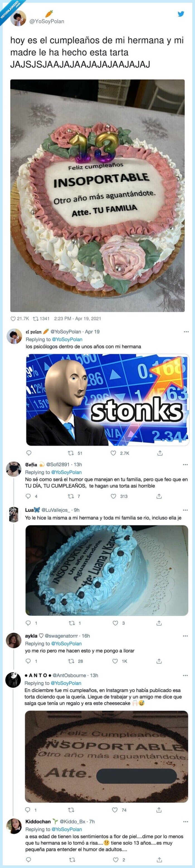195x868 pixels.
Task: Open more options on Sofia's tweet
Action: tap(185, 464)
